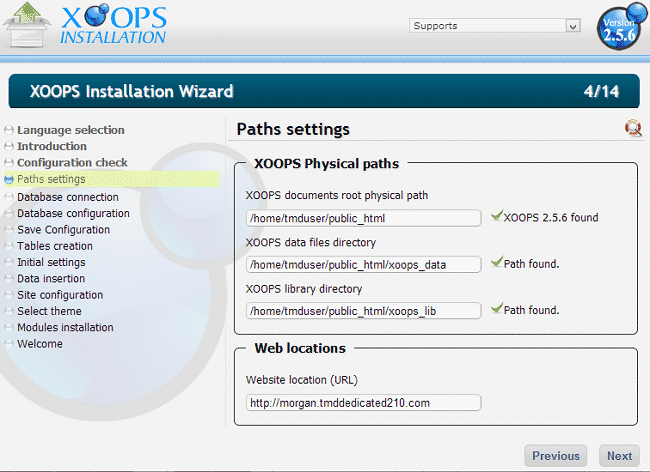Viewport: 650px width, 472px height.
Task: Click the XOOPS library directory field
Action: [363, 311]
